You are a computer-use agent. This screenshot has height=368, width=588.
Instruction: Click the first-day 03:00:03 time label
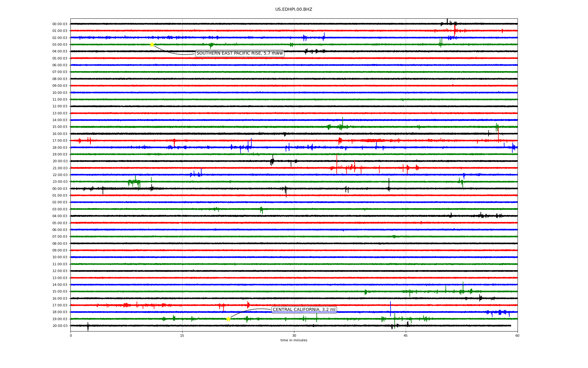tap(60, 44)
